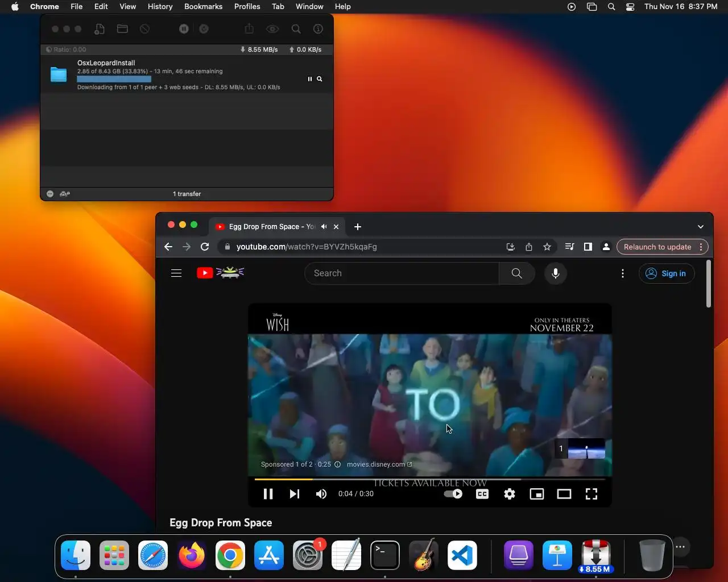Click Create Torrent File icon in Transmission
Screen dimensions: 728x582
point(100,29)
